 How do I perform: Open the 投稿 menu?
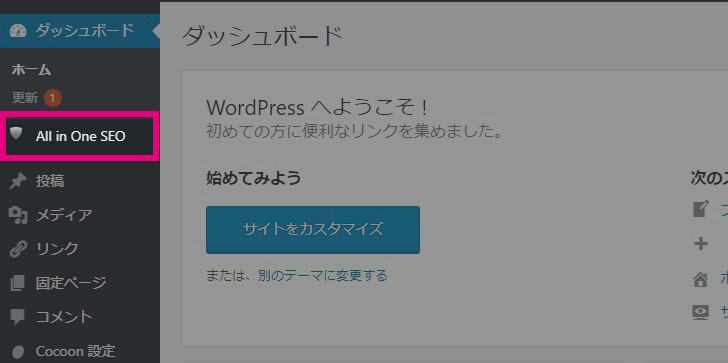[x=80, y=182]
